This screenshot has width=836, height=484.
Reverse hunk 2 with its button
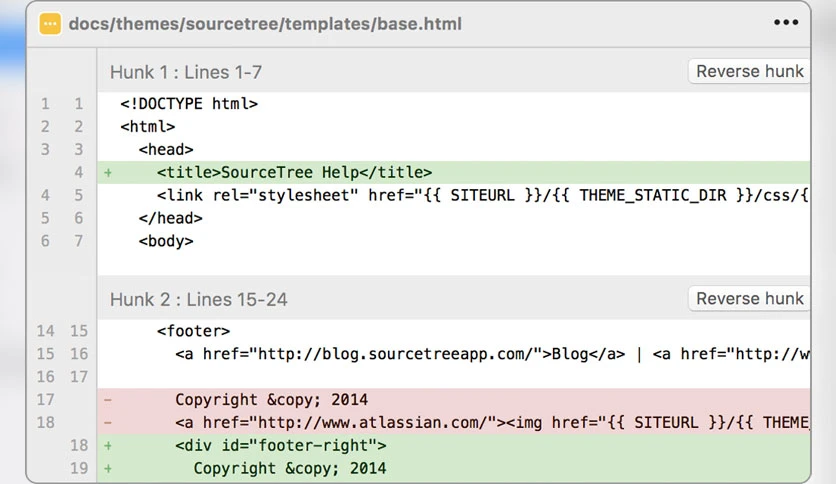point(749,299)
